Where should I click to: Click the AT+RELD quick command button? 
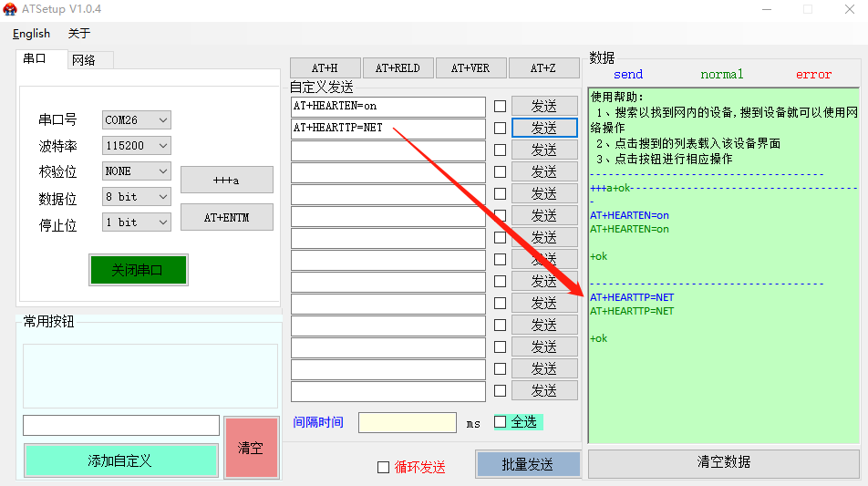(x=398, y=68)
